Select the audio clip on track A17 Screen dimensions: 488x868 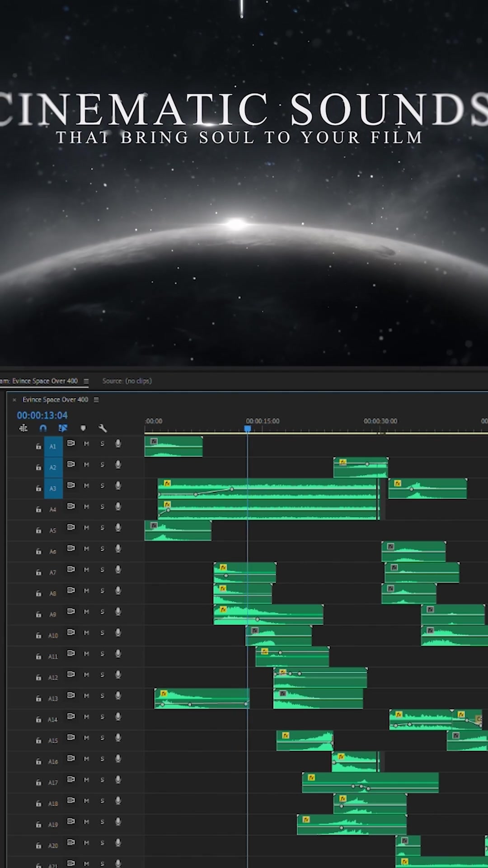tap(370, 783)
